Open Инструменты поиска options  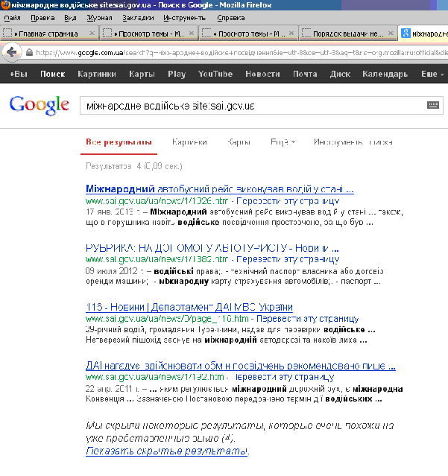click(x=353, y=142)
